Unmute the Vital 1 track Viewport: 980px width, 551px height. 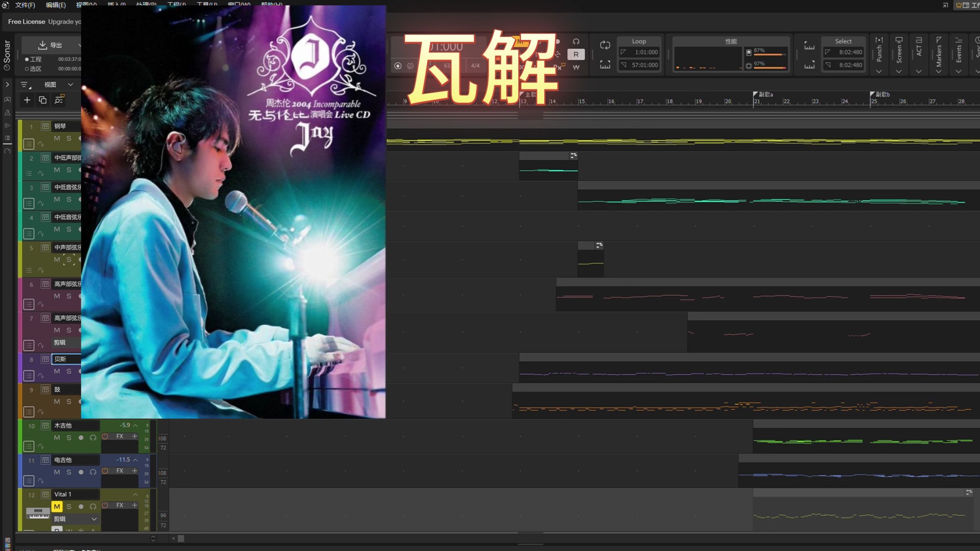pos(57,507)
